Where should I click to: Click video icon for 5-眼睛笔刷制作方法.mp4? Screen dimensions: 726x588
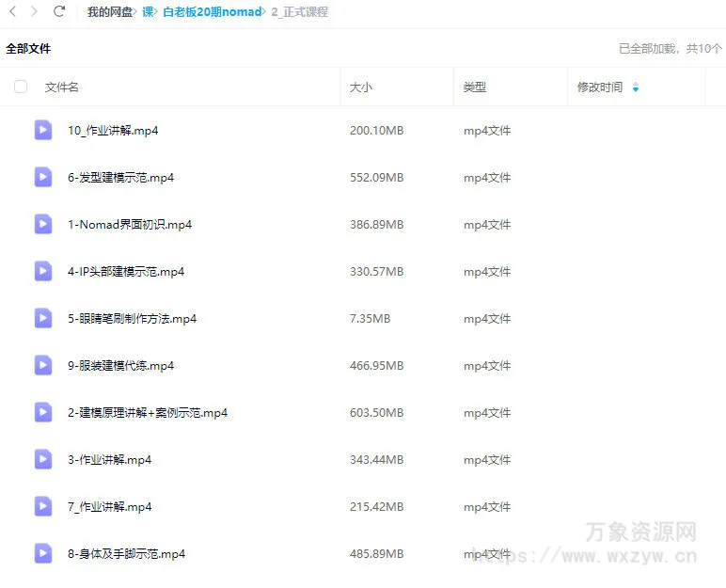click(43, 318)
